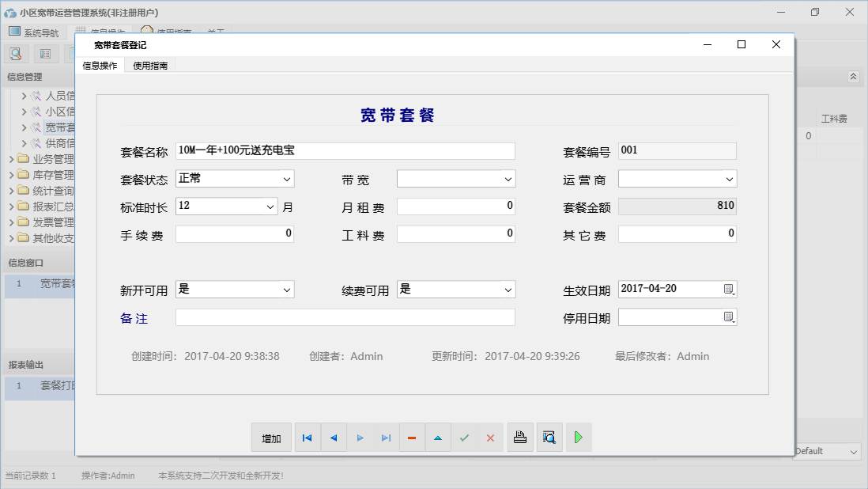Viewport: 868px width, 489px height.
Task: Click into the 备注 input field
Action: coord(345,317)
